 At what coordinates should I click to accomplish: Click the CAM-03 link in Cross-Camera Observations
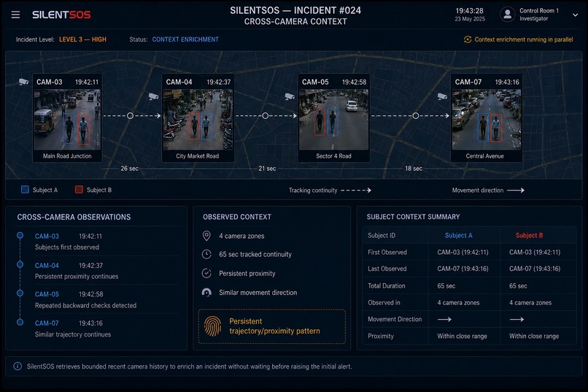(x=47, y=237)
